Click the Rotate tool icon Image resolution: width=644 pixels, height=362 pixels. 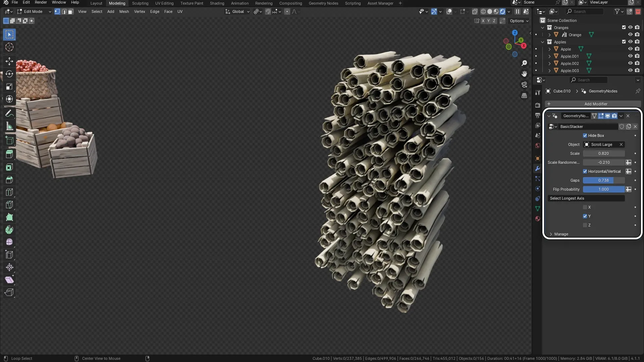tap(10, 74)
